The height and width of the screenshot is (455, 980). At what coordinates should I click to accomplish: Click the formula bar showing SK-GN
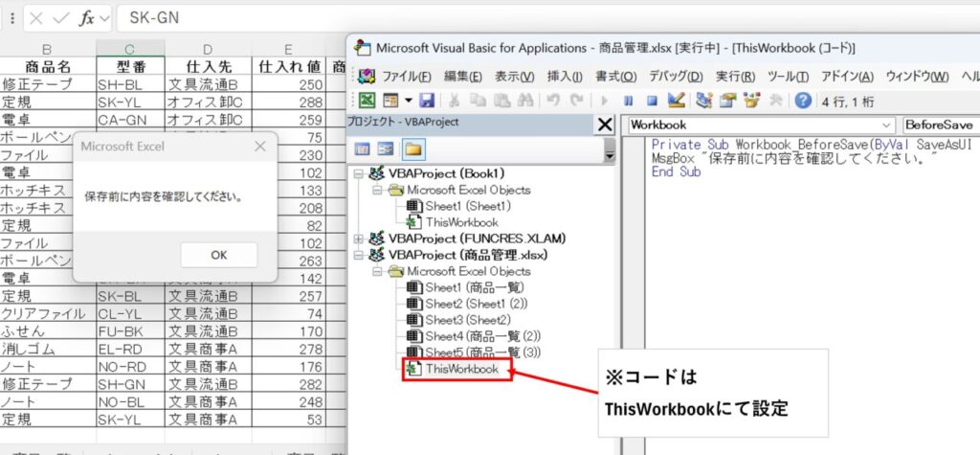548,18
